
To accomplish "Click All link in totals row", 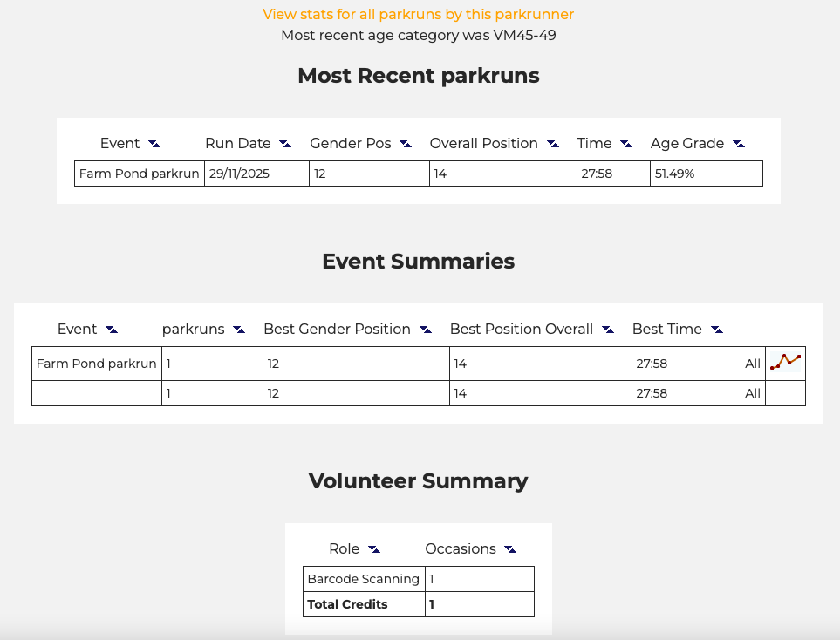I will coord(753,393).
